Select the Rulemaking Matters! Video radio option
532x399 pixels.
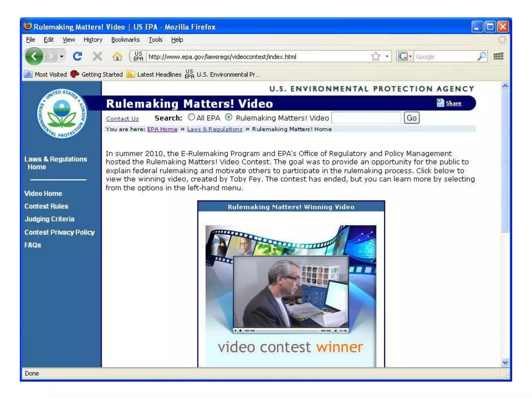[229, 117]
